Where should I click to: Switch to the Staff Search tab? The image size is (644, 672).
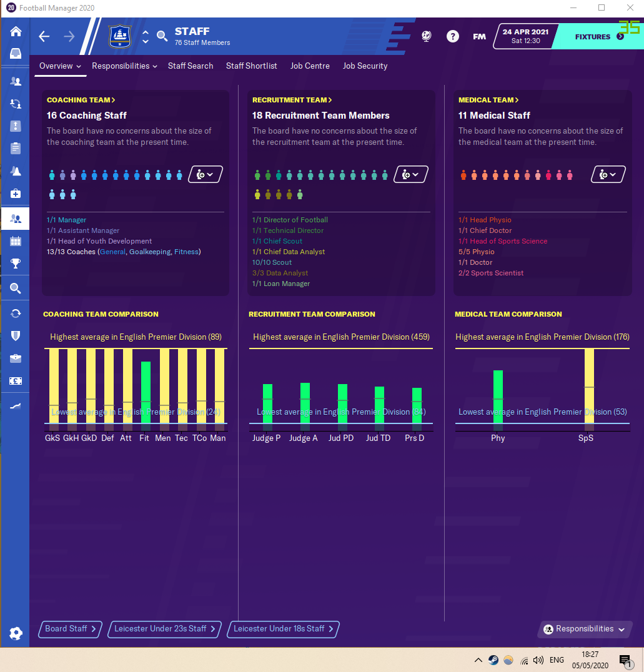[x=191, y=66]
